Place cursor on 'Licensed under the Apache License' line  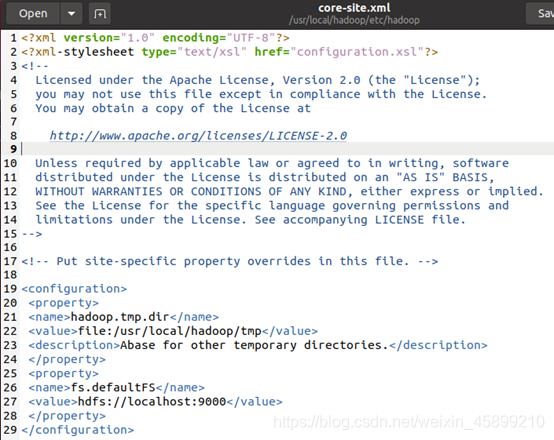(258, 80)
